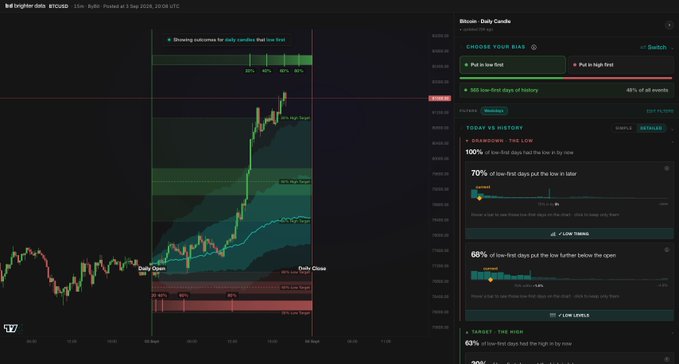Image resolution: width=679 pixels, height=364 pixels.
Task: Click the Daily Close label on the chart
Action: [x=312, y=268]
